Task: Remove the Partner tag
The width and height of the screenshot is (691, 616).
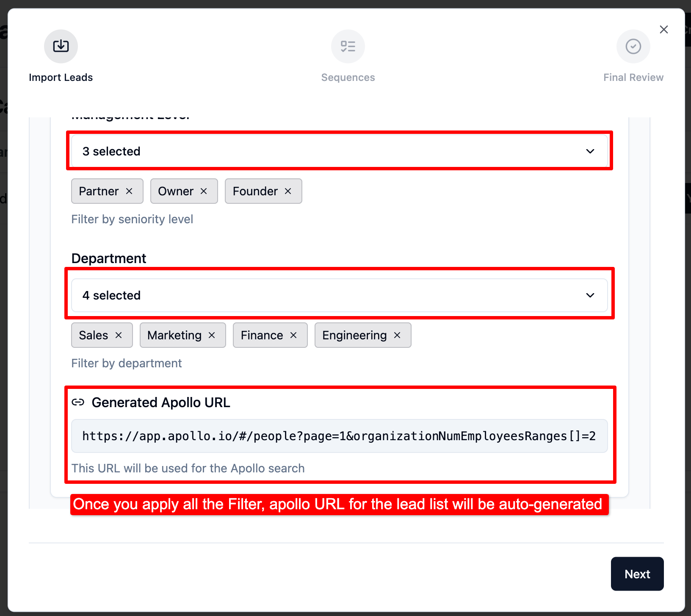Action: [x=129, y=191]
